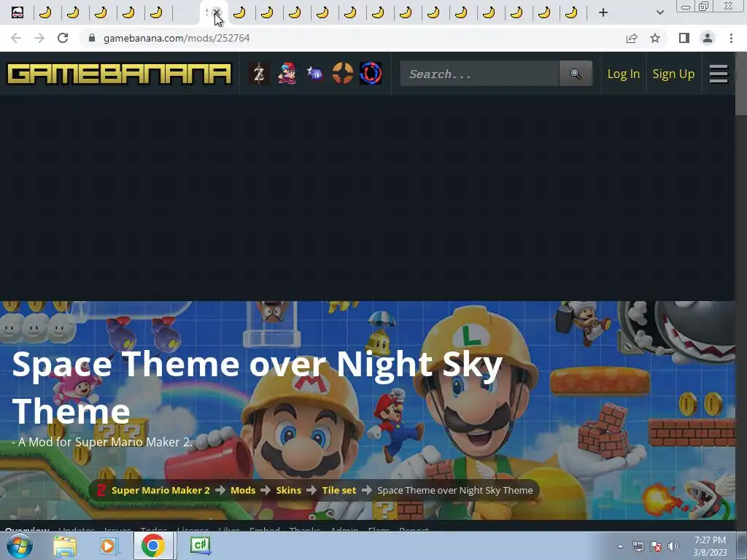Open the purple character game icon in header
This screenshot has height=560, width=747.
tap(314, 74)
